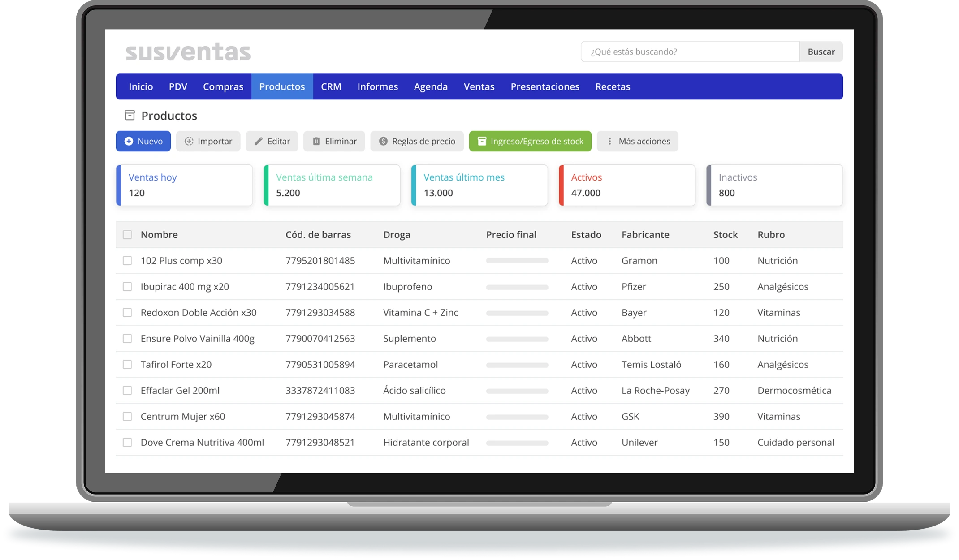Select all products with the header checkbox
This screenshot has height=560, width=959.
(127, 234)
